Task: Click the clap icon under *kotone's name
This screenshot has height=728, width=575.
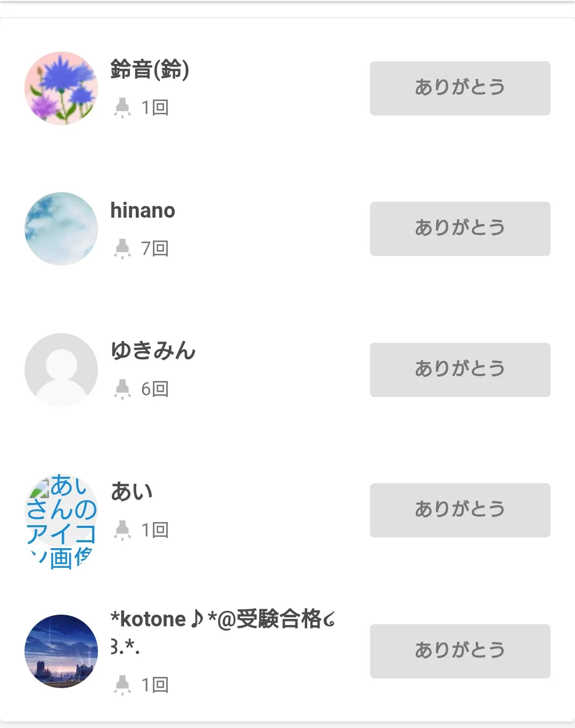Action: tap(122, 685)
